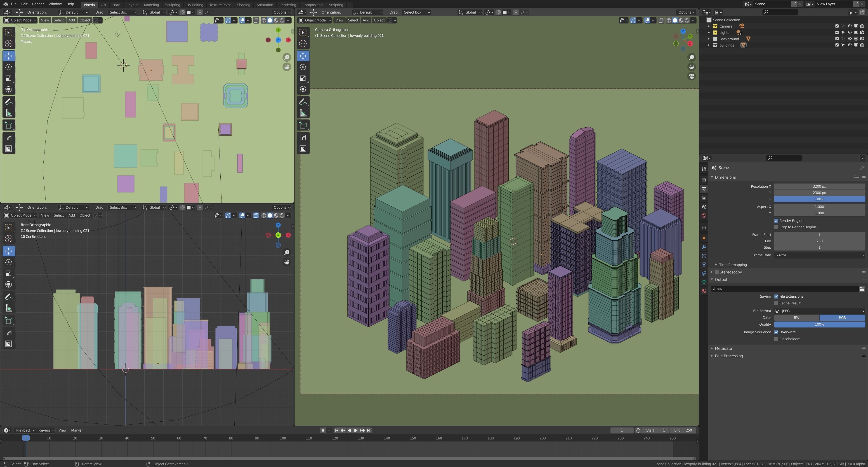868x467 pixels.
Task: Hide the Lights collection with eye icon
Action: coord(849,33)
